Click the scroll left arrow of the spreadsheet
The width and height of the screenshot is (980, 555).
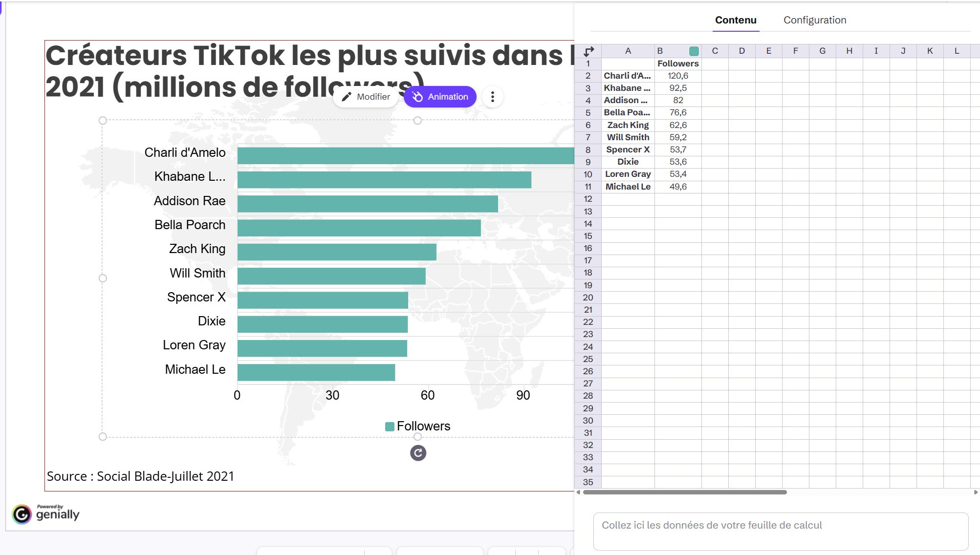578,492
